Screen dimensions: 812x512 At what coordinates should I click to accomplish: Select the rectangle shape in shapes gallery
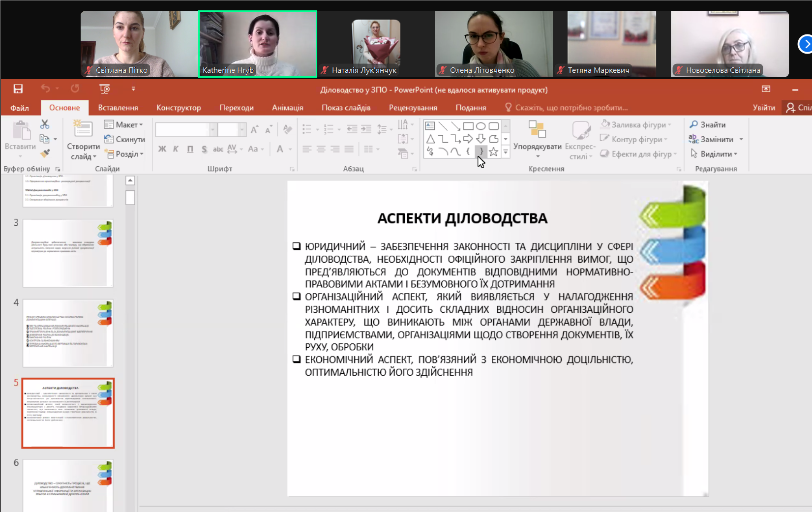pos(468,126)
